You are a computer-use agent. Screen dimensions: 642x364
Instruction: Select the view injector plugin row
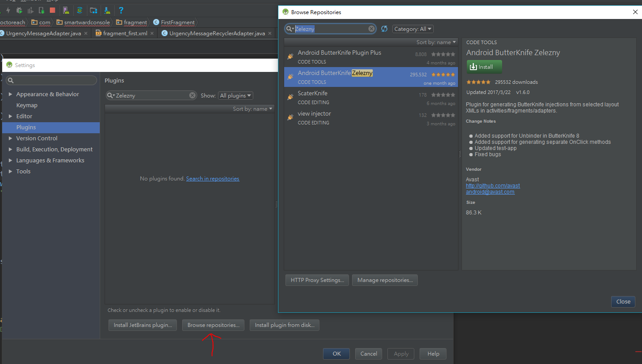tap(371, 117)
